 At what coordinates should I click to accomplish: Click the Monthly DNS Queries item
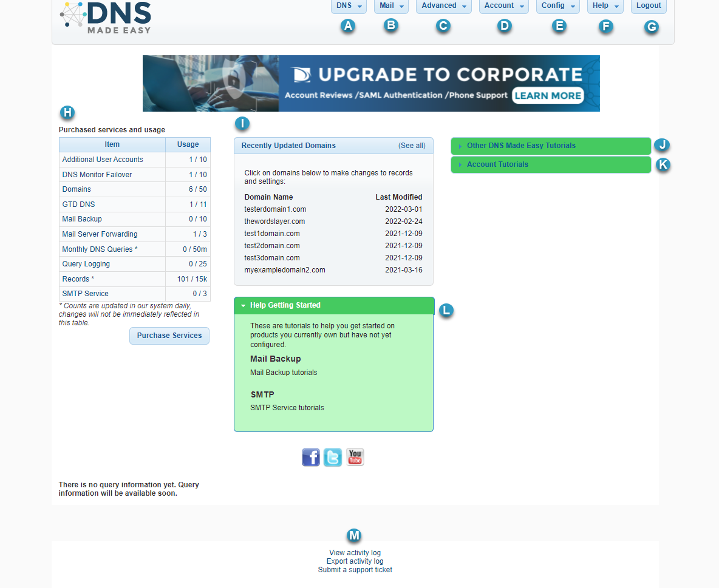(100, 249)
